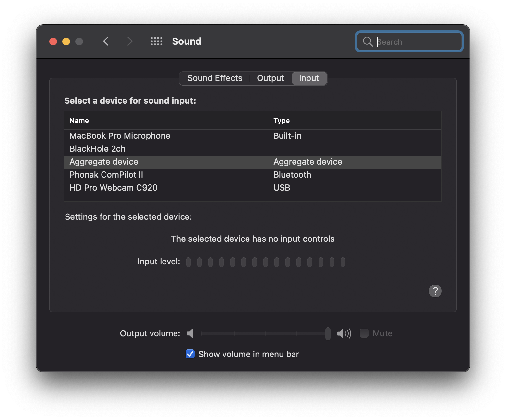Screen dimensions: 506x420
Task: Click the Bluetooth type cell
Action: coord(292,175)
